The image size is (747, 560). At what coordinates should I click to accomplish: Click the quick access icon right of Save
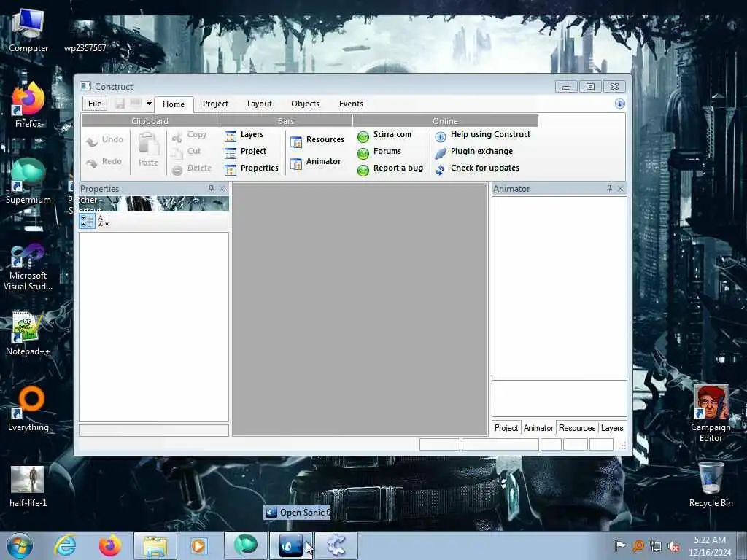pos(136,104)
